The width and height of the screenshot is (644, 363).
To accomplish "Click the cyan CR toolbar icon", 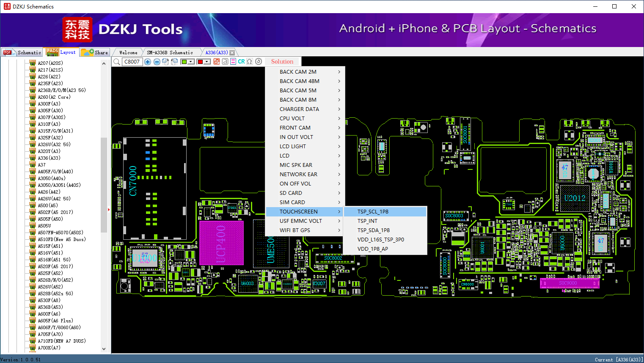I will 241,62.
